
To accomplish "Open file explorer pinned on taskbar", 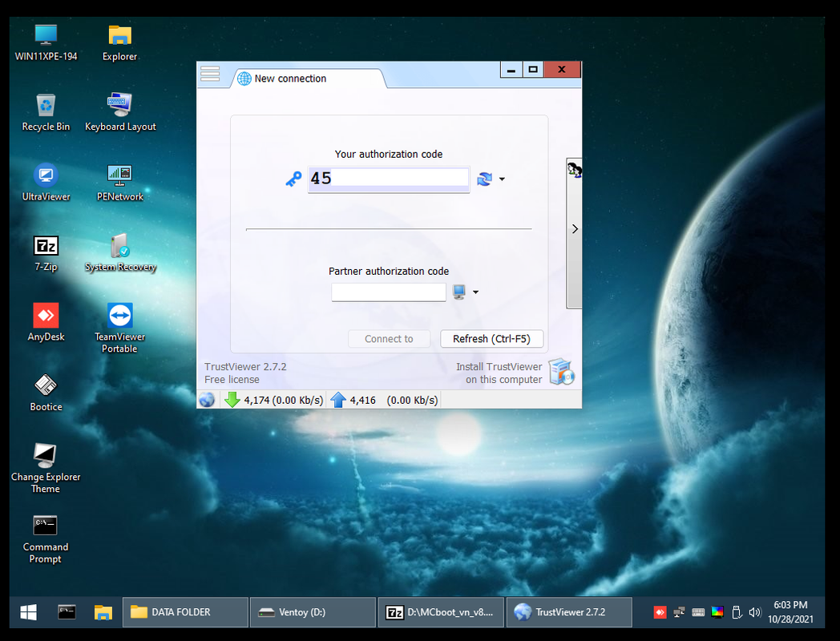I will tap(103, 612).
